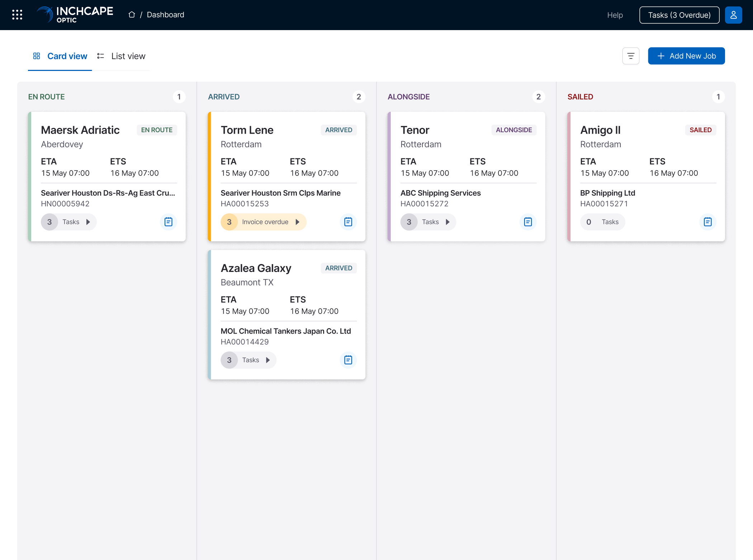Click Seariver Houston Ds-Rs-Ag East Cru... name
Image resolution: width=753 pixels, height=560 pixels.
tap(108, 193)
